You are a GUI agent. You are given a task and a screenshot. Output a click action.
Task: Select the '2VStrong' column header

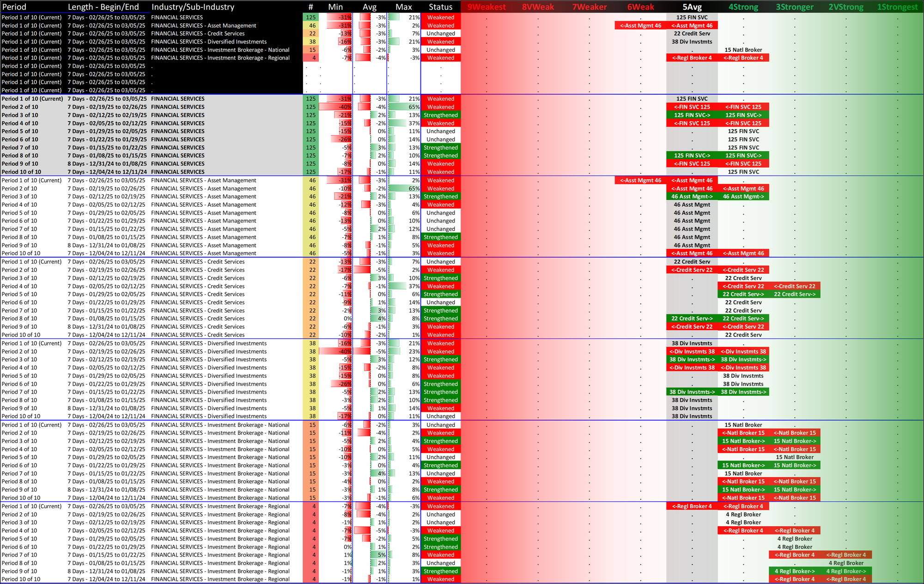pos(846,7)
